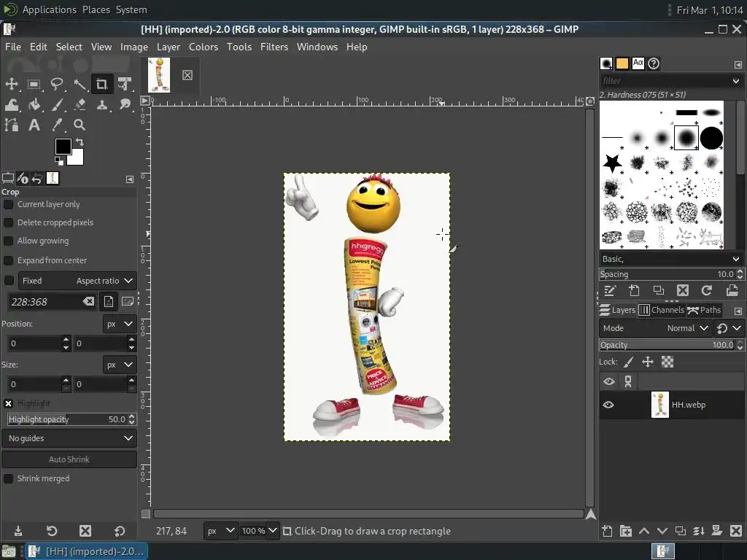Select the Unified Transform tool
Screen dimensions: 747x560
click(124, 85)
